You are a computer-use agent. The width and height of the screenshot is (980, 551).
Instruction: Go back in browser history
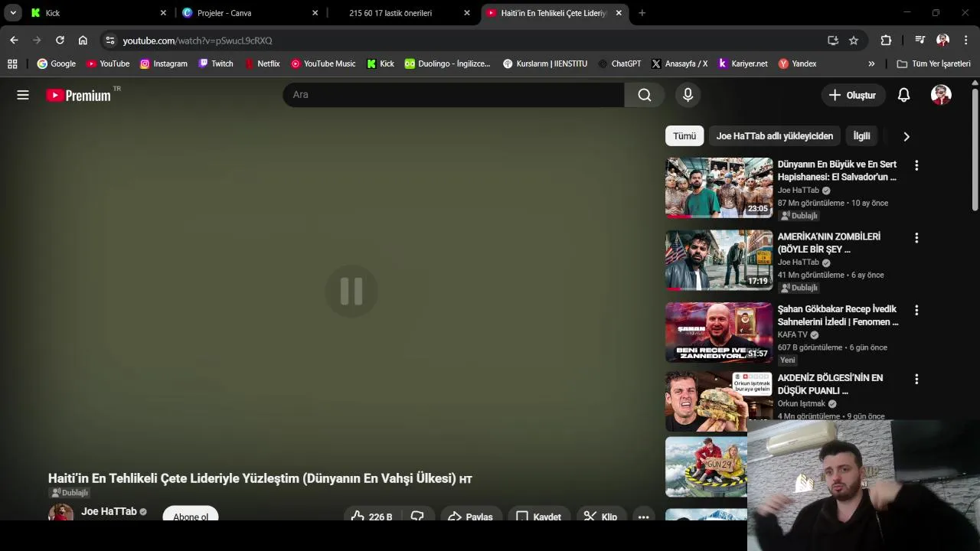tap(14, 41)
